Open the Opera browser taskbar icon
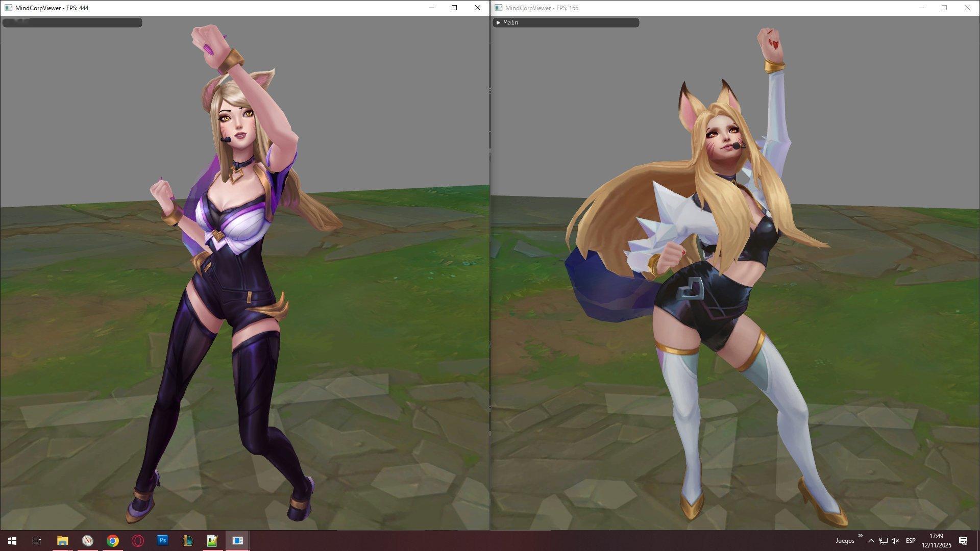The image size is (980, 551). pos(137,540)
